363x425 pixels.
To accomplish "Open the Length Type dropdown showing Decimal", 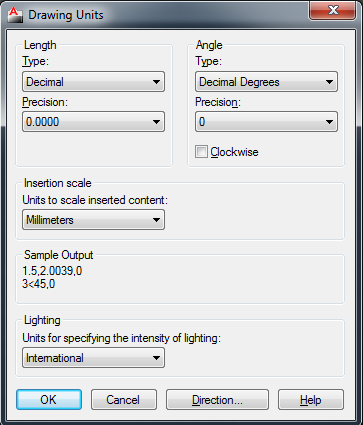I will (93, 82).
